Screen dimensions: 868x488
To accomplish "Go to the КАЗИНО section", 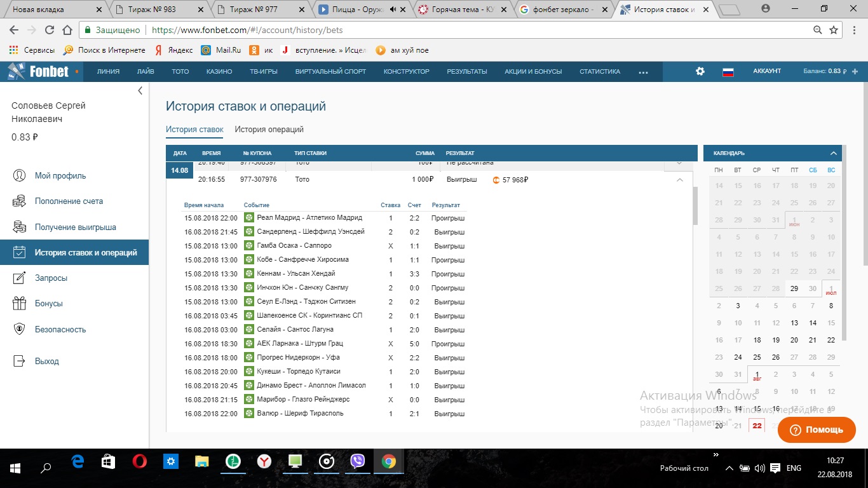I will point(219,71).
